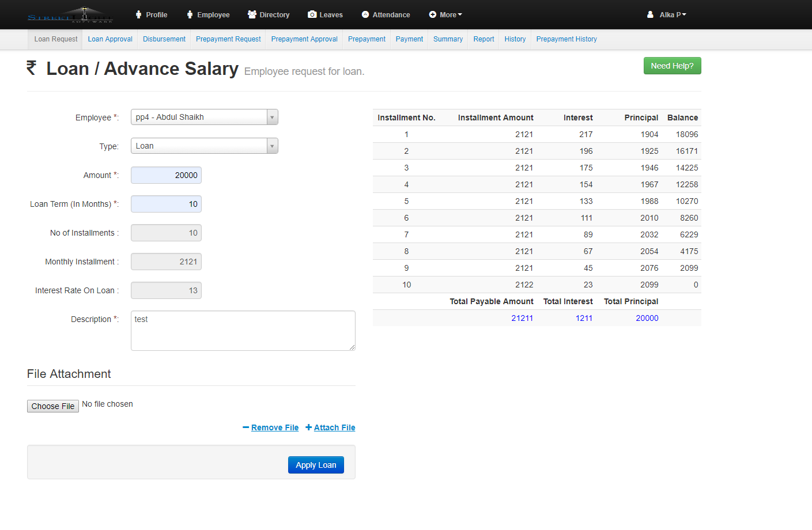Click the minus icon beside Remove File
This screenshot has width=812, height=530.
click(x=246, y=427)
